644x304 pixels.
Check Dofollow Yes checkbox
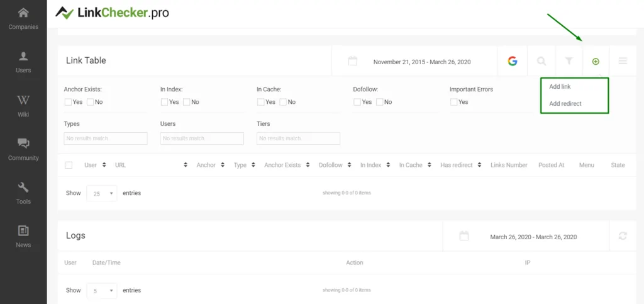click(357, 102)
